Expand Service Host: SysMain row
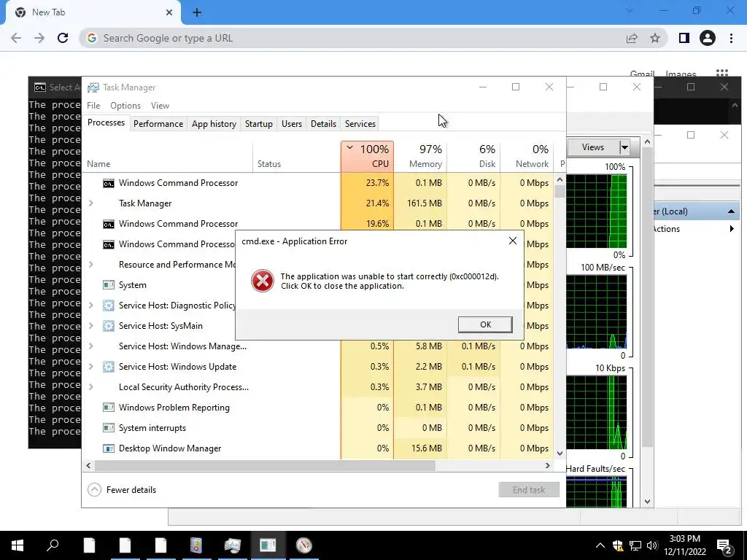The width and height of the screenshot is (747, 560). (91, 326)
